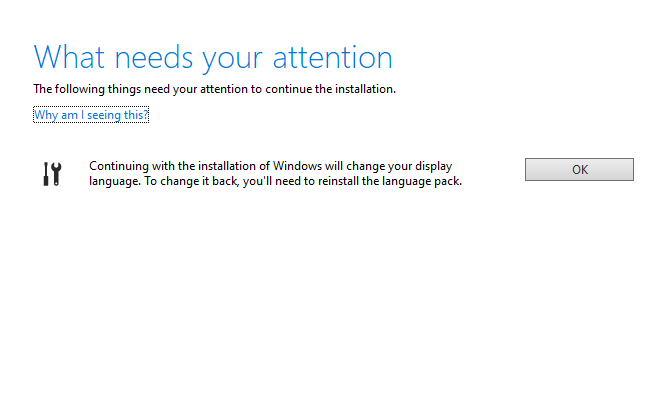The height and width of the screenshot is (419, 670).
Task: Select the "What needs your attention" heading
Action: pyautogui.click(x=213, y=59)
